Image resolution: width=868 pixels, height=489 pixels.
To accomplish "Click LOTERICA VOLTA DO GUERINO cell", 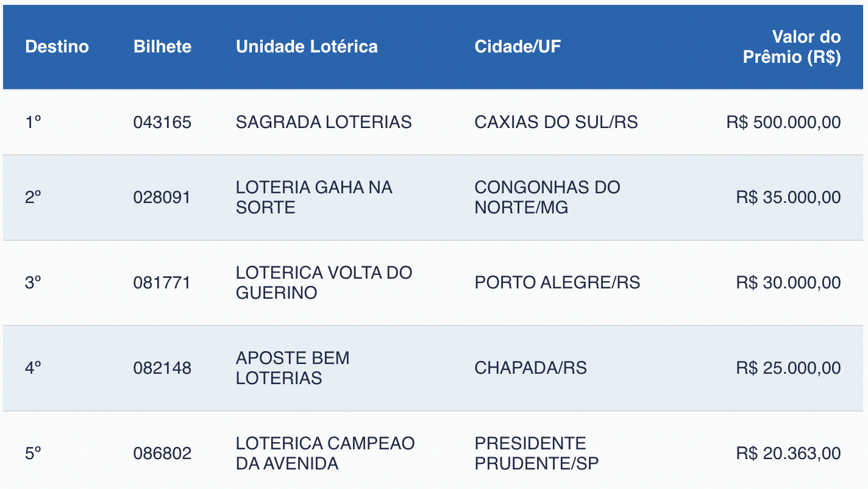I will pyautogui.click(x=324, y=283).
